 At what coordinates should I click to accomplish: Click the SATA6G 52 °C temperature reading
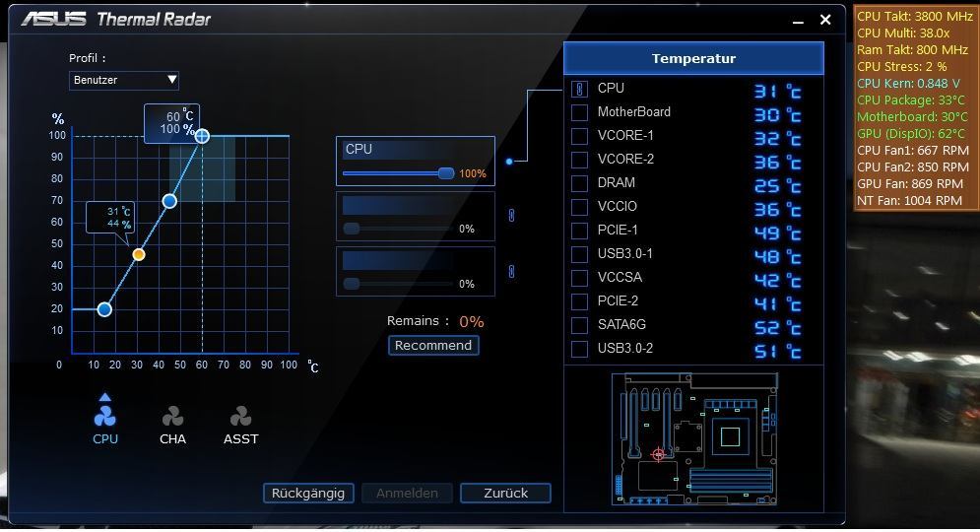[x=777, y=328]
